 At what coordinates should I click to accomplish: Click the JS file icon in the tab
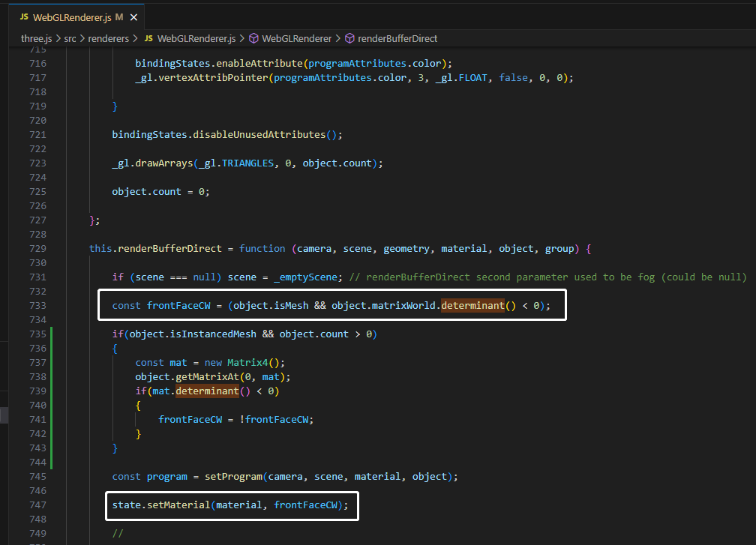point(24,16)
